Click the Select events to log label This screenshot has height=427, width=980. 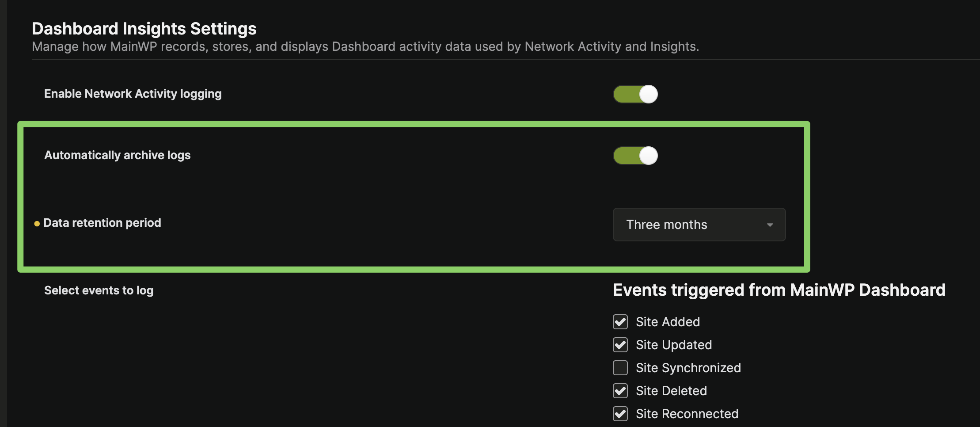pyautogui.click(x=99, y=290)
